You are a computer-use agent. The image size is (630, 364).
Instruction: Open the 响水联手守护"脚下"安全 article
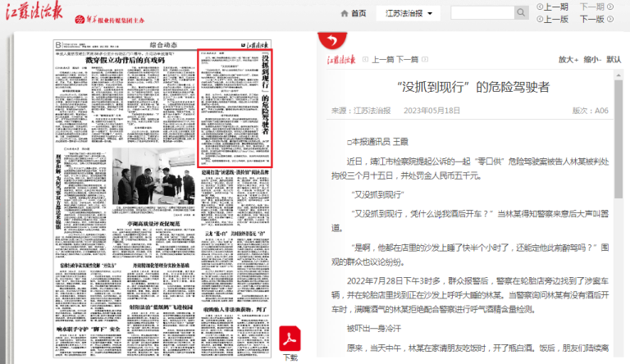88,329
